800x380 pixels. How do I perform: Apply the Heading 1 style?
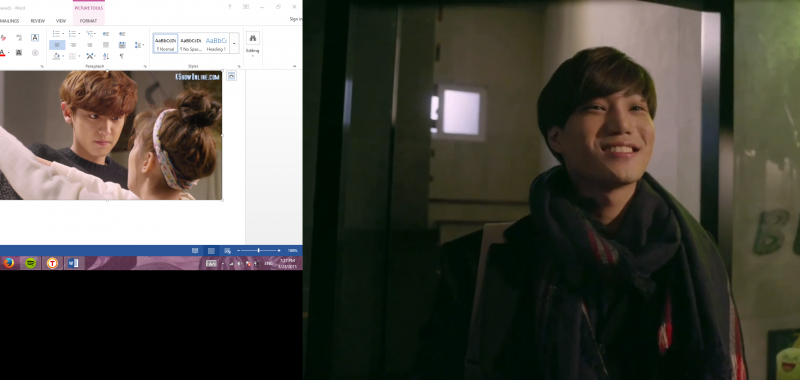tap(216, 43)
